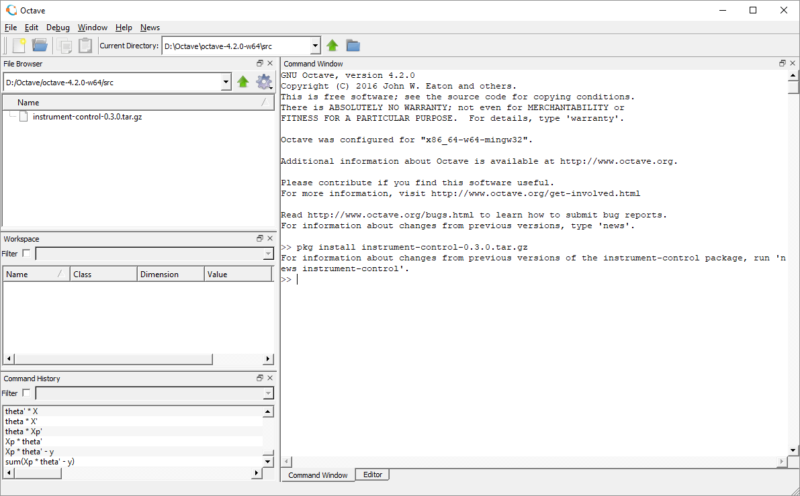Expand the File Browser path dropdown
Screen dimensions: 800x496
pyautogui.click(x=226, y=82)
